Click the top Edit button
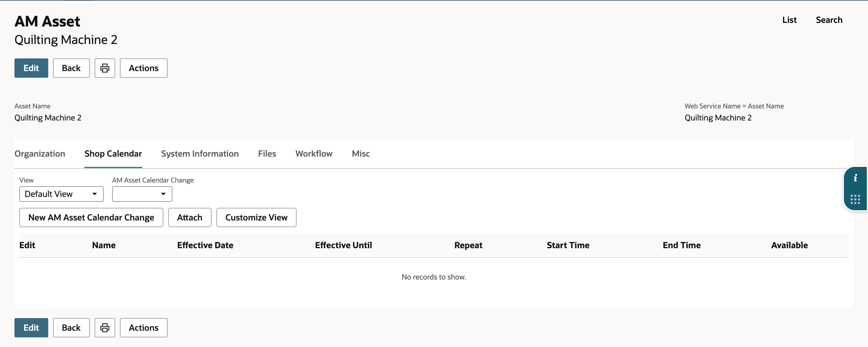 31,68
